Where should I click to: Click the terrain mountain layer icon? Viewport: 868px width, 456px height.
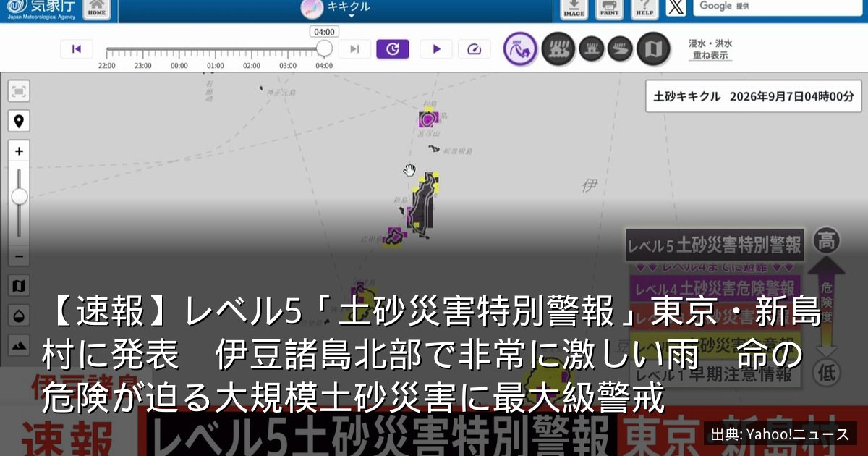point(19,345)
